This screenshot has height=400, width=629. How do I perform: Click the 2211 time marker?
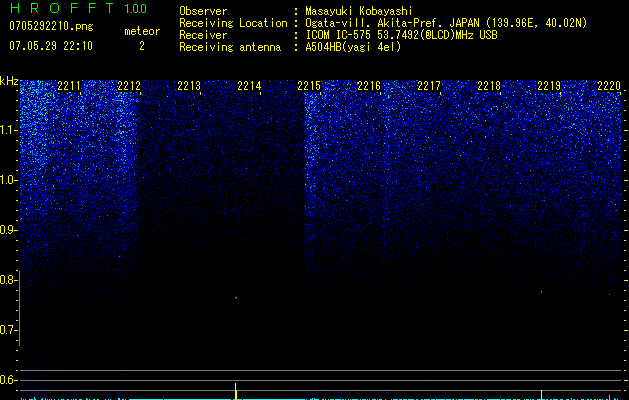[69, 86]
